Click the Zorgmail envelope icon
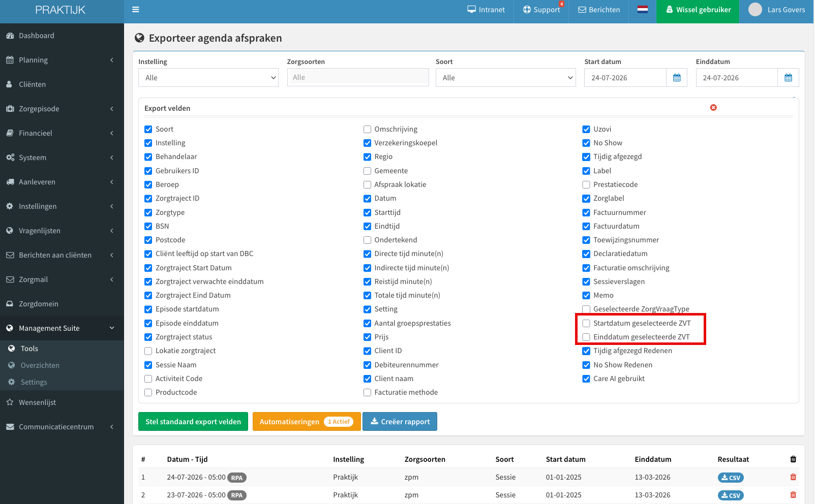The width and height of the screenshot is (815, 504). [10, 279]
